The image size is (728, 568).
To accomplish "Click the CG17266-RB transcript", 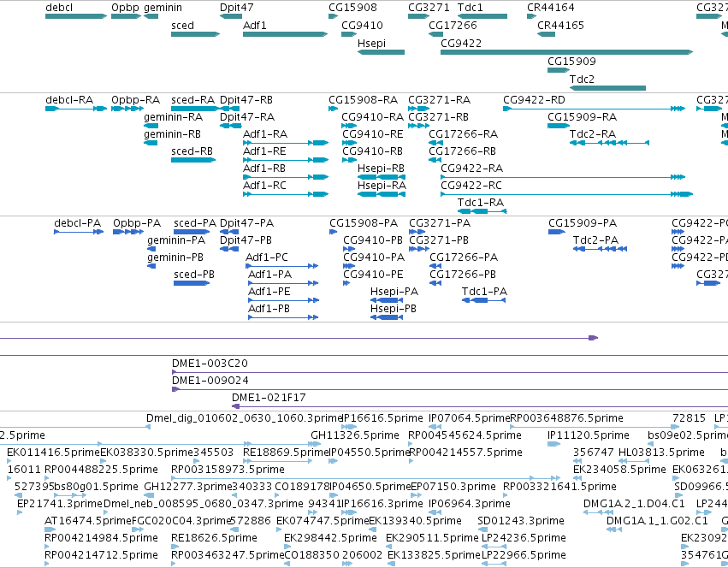I will 435,160.
